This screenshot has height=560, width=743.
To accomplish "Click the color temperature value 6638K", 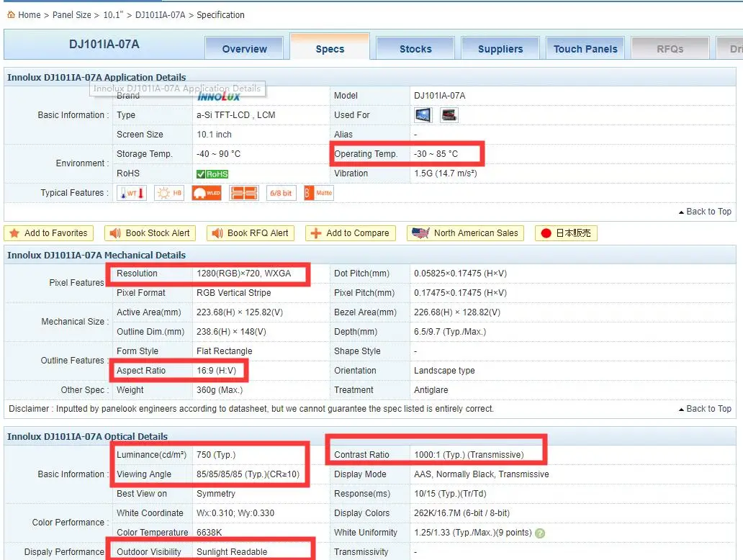I will (x=209, y=533).
